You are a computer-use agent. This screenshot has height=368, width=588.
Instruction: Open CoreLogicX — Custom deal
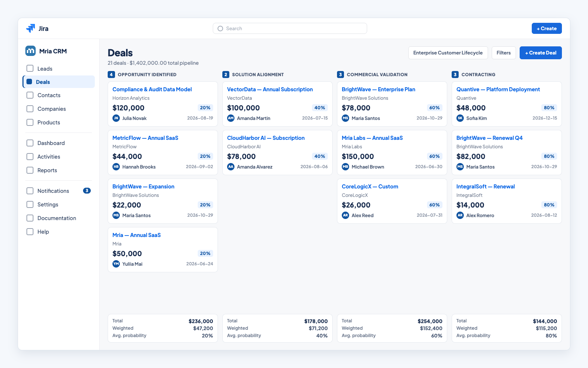pyautogui.click(x=370, y=187)
